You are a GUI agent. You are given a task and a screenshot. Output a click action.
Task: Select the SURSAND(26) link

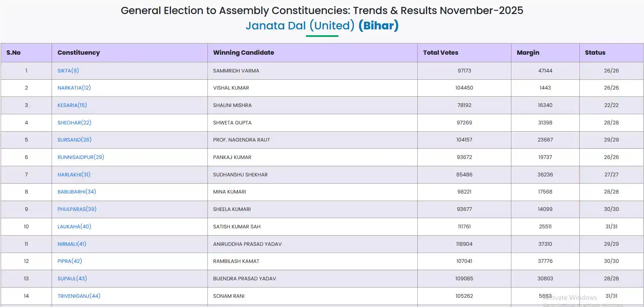click(x=74, y=140)
